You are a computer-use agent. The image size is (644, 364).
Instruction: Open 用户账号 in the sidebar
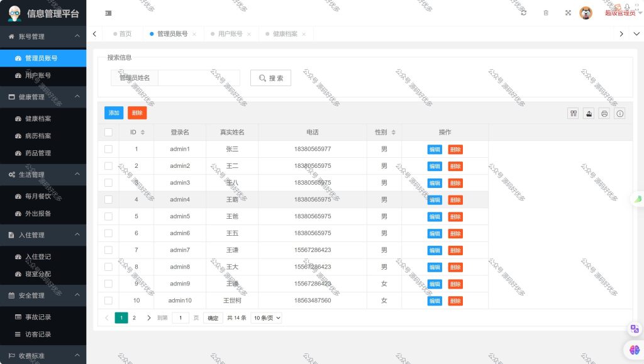coord(43,75)
